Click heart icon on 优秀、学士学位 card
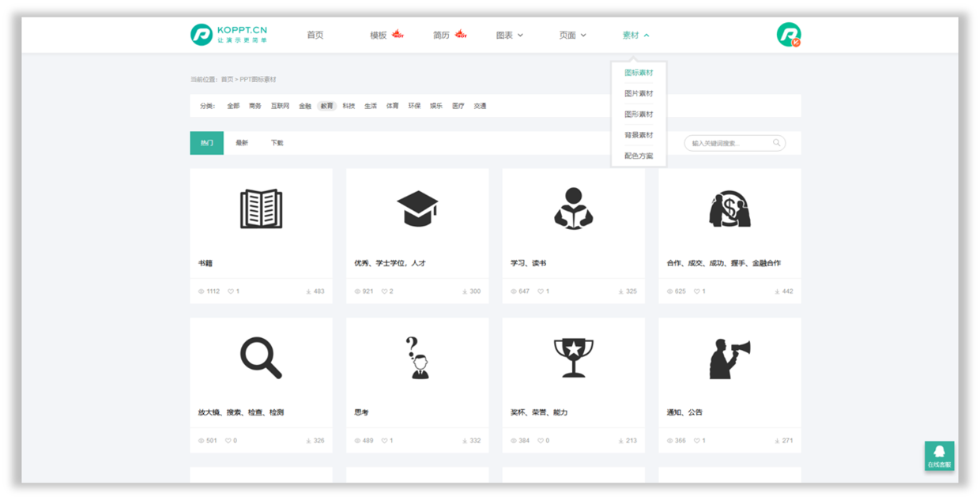Screen dimensions: 980x500 click(x=385, y=291)
